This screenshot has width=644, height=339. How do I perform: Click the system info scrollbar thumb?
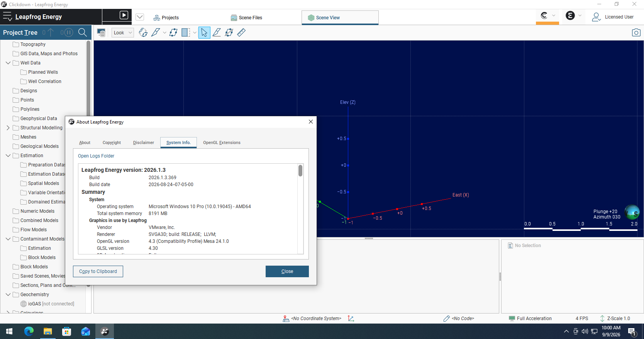tap(300, 171)
